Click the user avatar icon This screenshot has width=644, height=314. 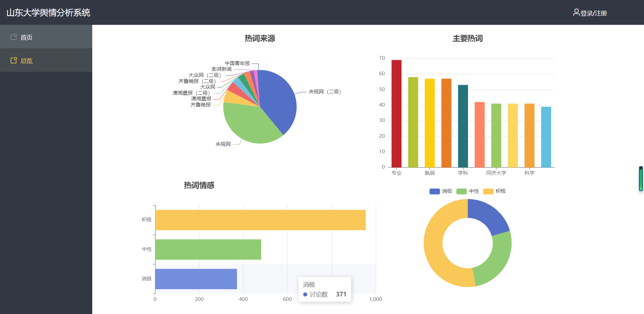[576, 12]
